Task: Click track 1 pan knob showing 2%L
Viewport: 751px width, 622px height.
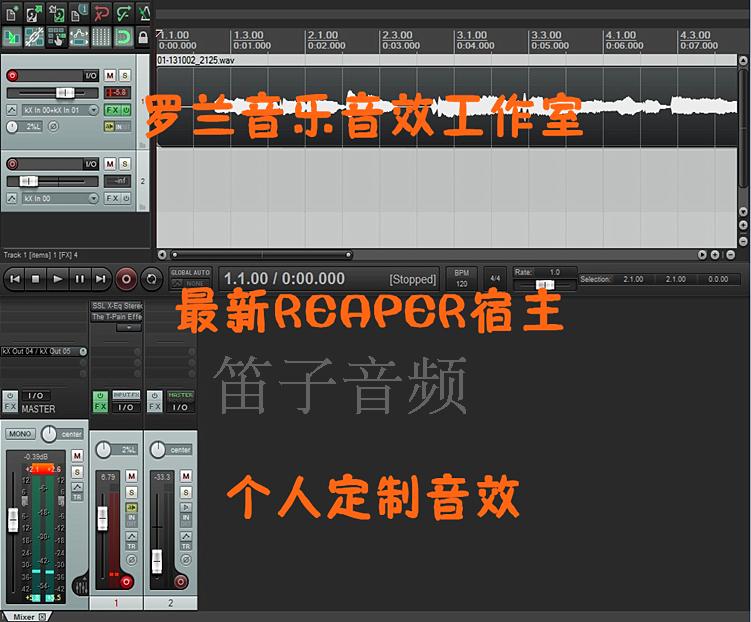Action: (x=12, y=127)
